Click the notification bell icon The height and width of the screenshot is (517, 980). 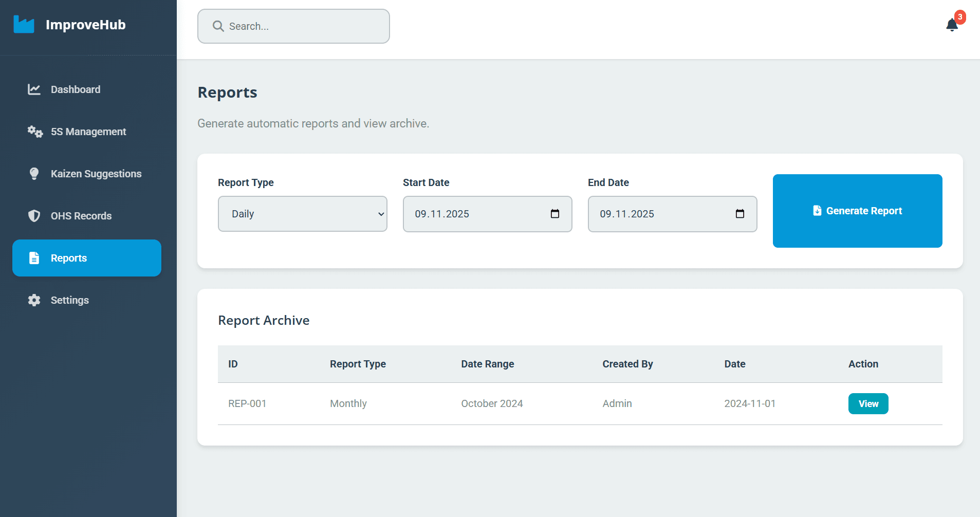click(x=951, y=25)
